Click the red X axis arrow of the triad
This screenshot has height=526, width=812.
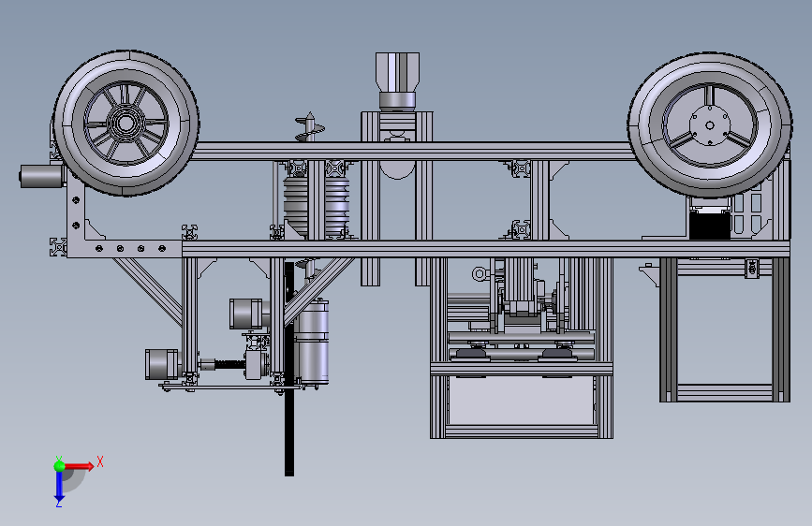80,466
